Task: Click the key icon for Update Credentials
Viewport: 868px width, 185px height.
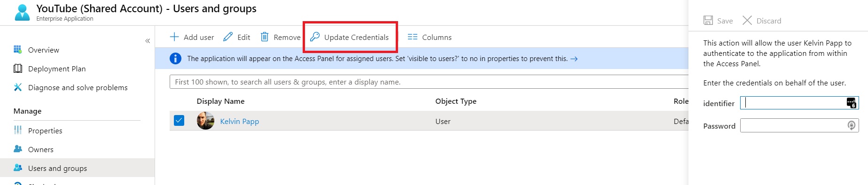Action: pyautogui.click(x=315, y=37)
